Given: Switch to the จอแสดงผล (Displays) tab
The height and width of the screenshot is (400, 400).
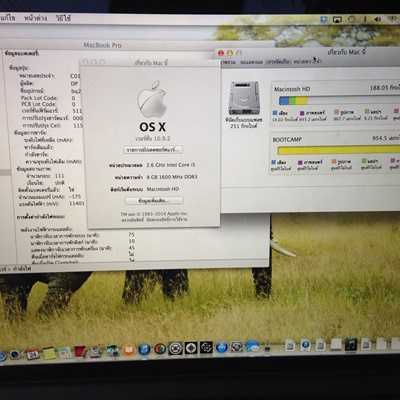Looking at the screenshot, I should coord(251,62).
